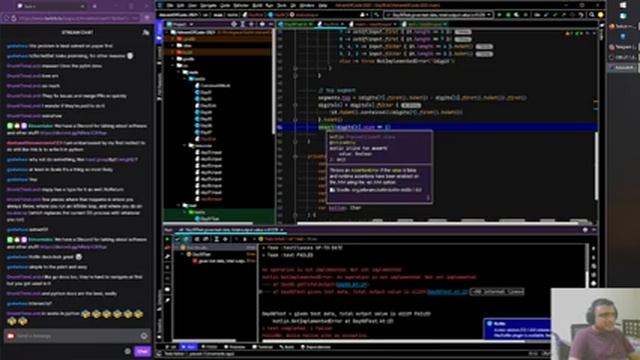Open the Windows Start button
The height and width of the screenshot is (360, 640).
pyautogui.click(x=623, y=5)
